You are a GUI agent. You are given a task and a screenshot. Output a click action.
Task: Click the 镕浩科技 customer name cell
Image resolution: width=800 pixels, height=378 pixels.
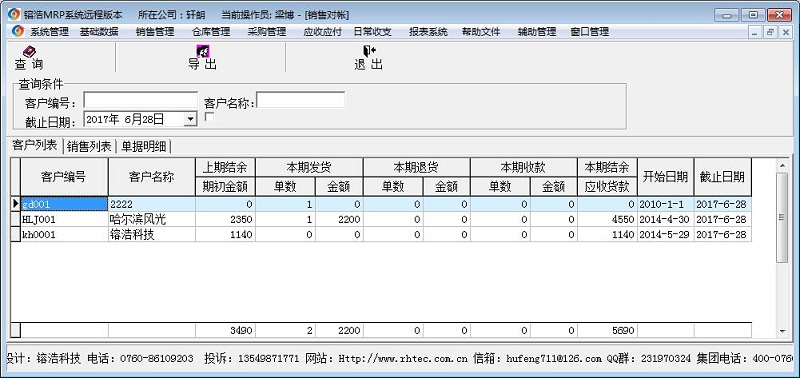[x=152, y=235]
